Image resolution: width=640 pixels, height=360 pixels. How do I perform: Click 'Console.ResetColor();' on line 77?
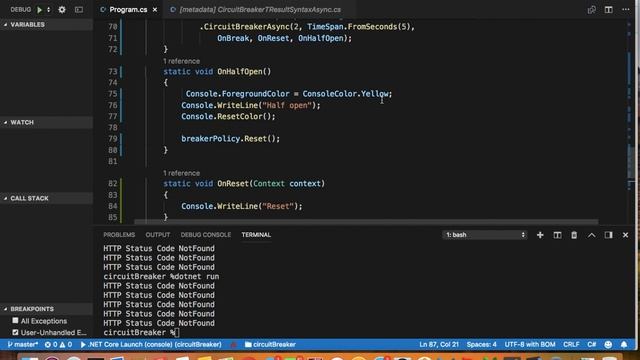pyautogui.click(x=228, y=116)
